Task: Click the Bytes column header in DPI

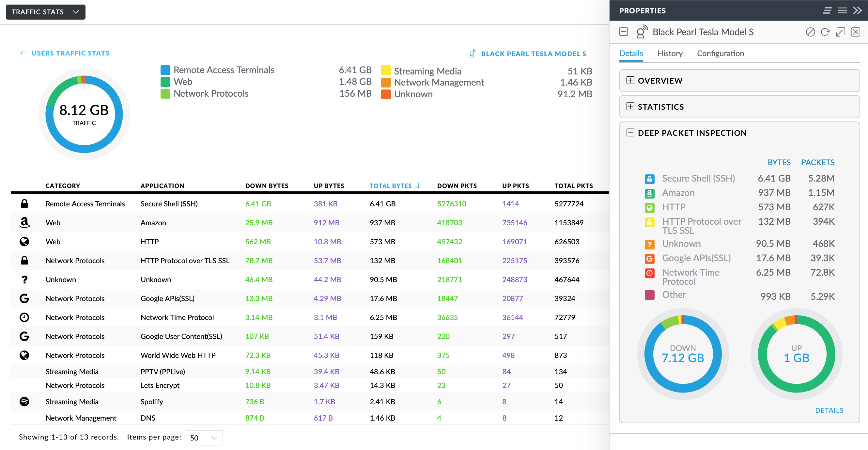Action: (x=779, y=162)
